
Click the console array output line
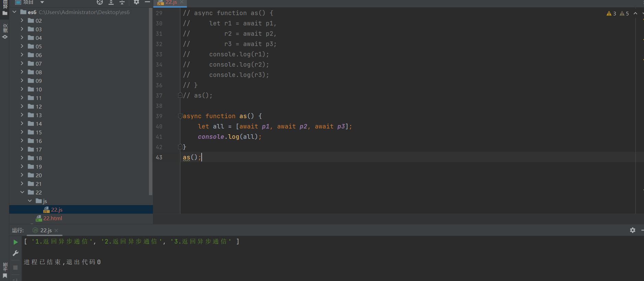coord(132,241)
